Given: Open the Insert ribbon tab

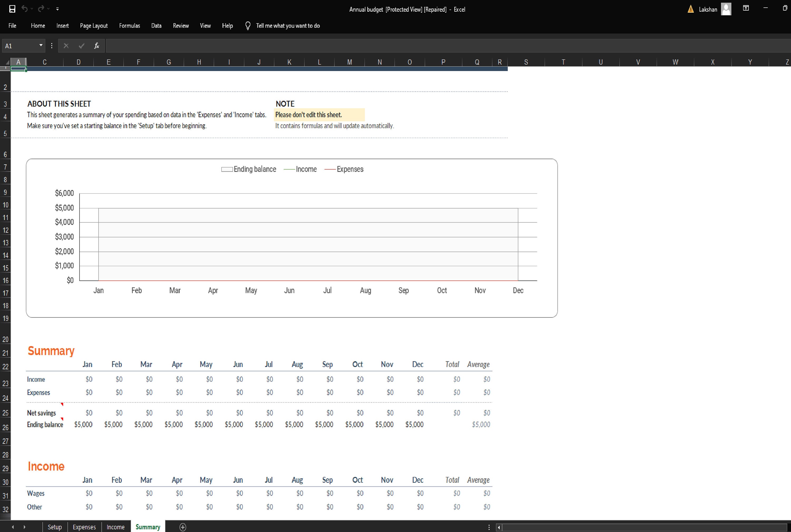Looking at the screenshot, I should click(x=62, y=26).
